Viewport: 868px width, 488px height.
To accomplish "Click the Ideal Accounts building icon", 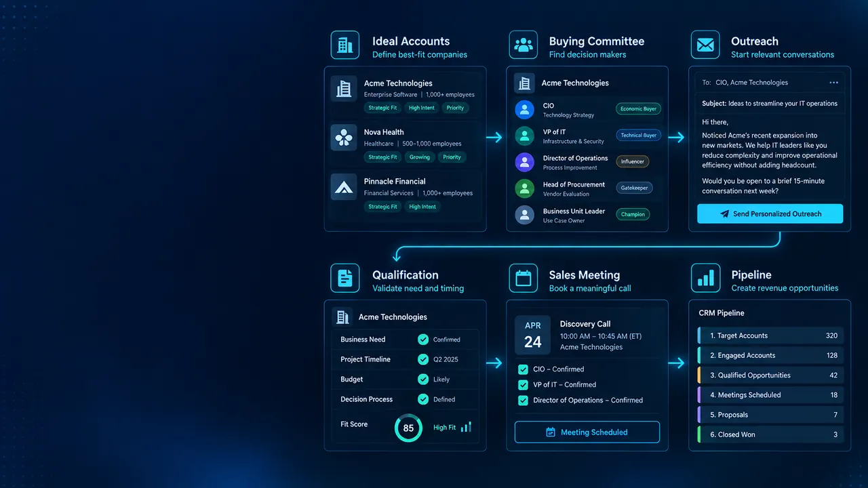I will [x=344, y=45].
